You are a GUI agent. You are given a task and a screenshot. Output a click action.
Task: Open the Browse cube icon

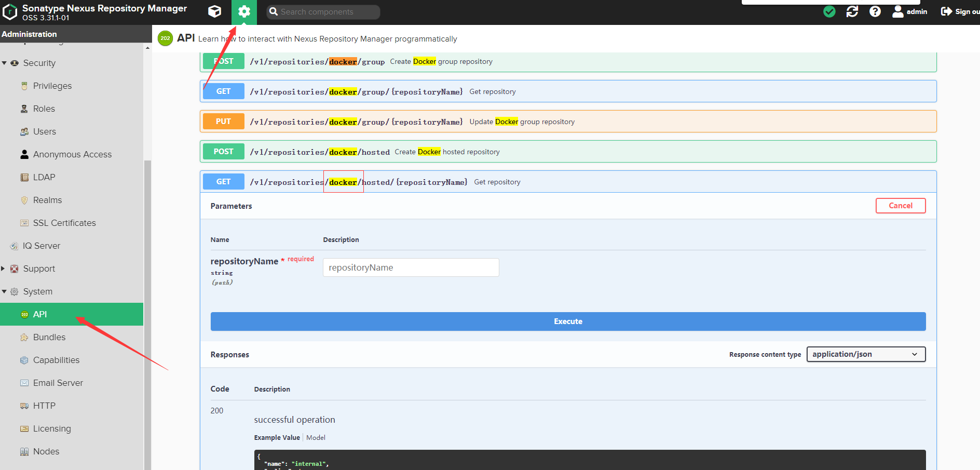point(214,11)
